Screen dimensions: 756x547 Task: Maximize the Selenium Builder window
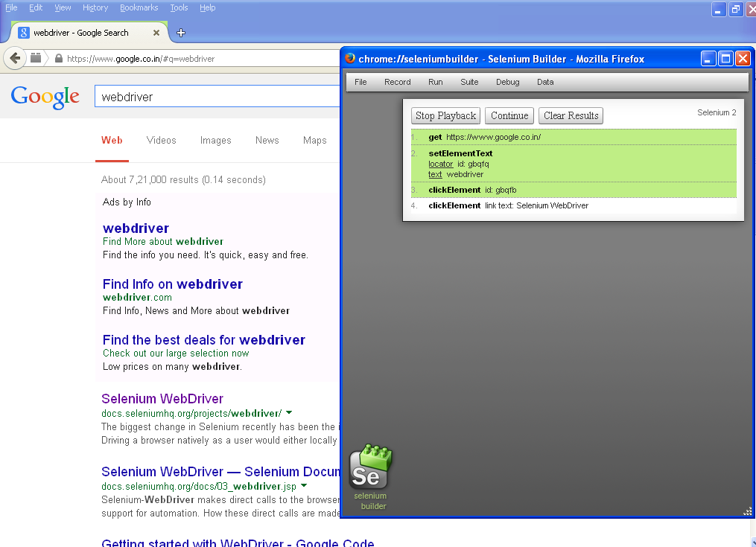point(725,59)
